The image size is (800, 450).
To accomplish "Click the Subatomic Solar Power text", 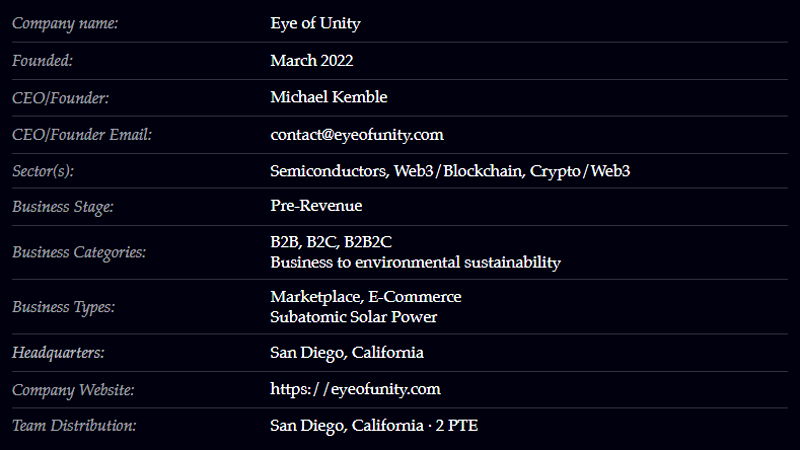I will (x=353, y=317).
